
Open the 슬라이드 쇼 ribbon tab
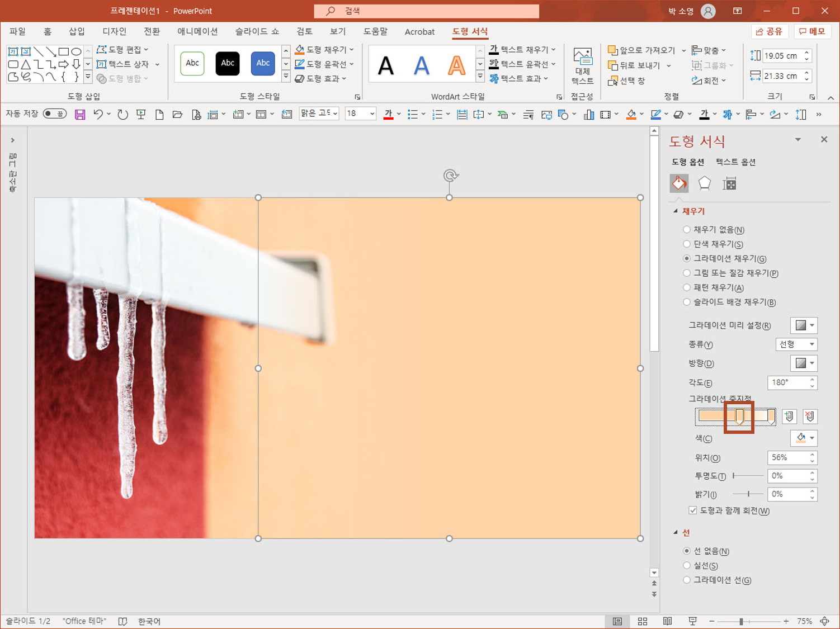pos(257,31)
